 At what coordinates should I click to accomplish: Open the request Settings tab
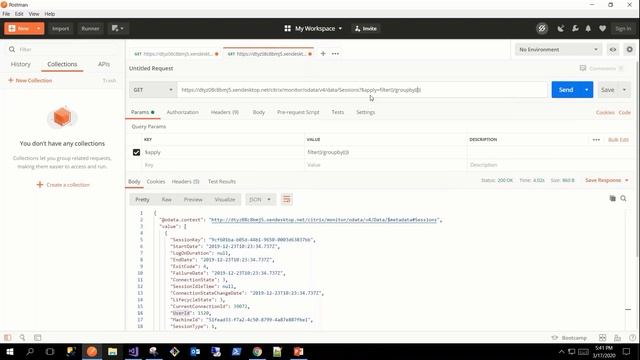click(x=365, y=112)
